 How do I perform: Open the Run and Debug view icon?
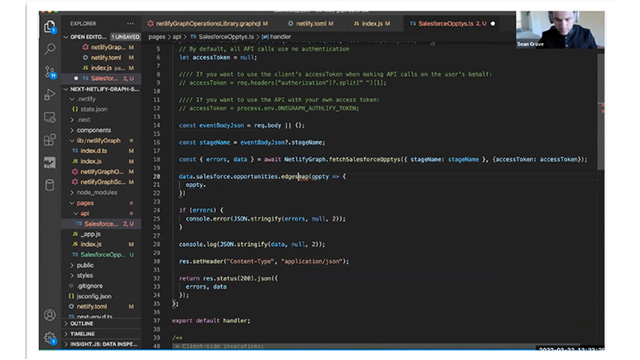pos(50,95)
